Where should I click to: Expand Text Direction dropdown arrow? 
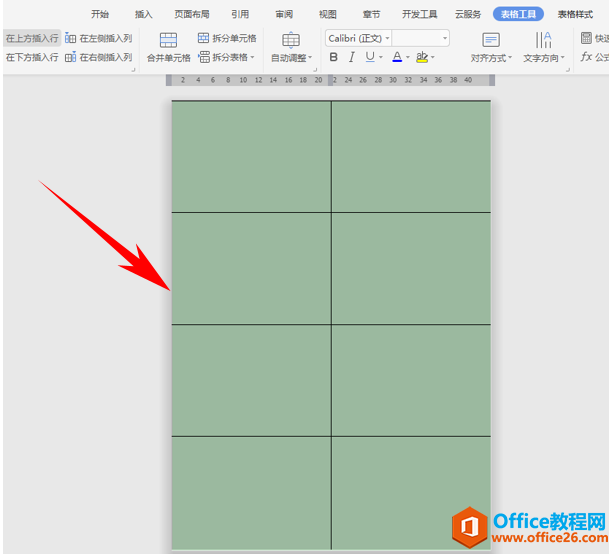point(563,58)
